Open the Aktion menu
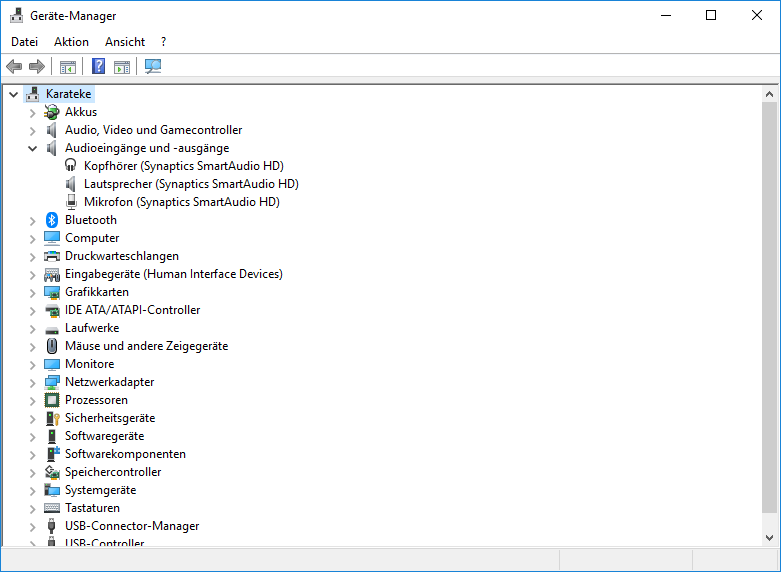 (71, 42)
